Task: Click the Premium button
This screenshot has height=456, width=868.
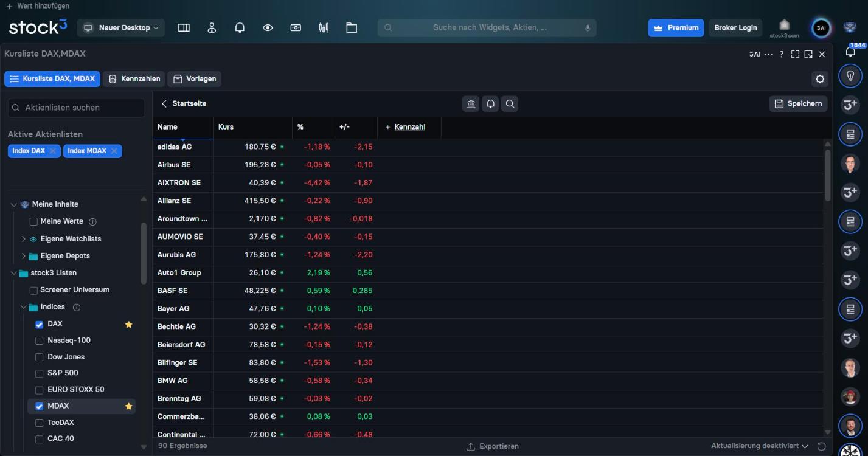Action: pos(676,28)
